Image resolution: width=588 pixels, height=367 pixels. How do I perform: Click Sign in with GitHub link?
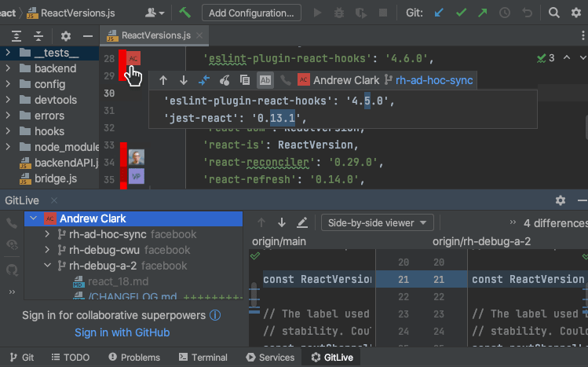(122, 332)
